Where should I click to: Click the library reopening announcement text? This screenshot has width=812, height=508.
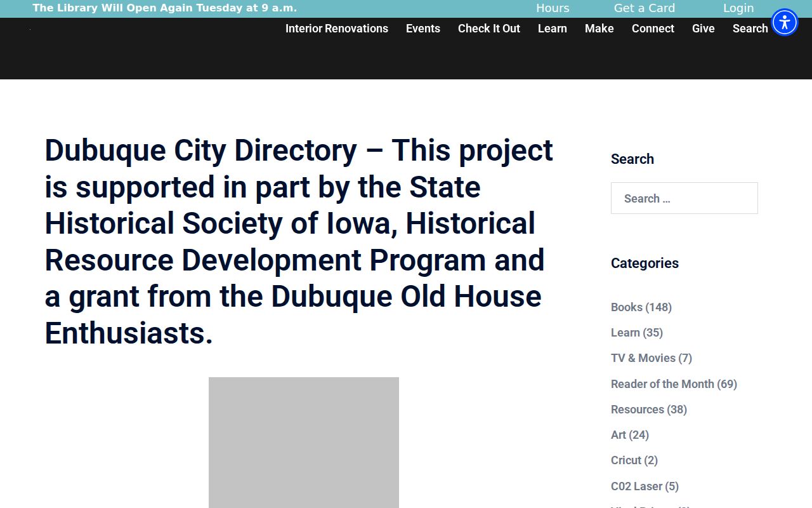pos(165,8)
